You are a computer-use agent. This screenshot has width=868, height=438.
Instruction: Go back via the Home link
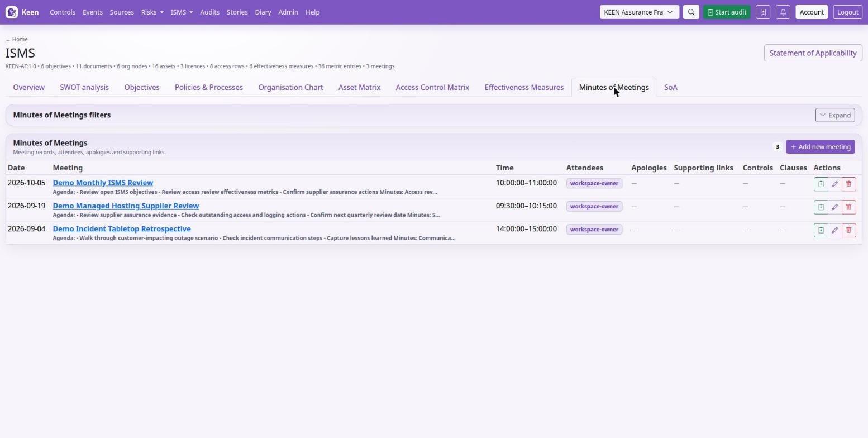pyautogui.click(x=17, y=39)
